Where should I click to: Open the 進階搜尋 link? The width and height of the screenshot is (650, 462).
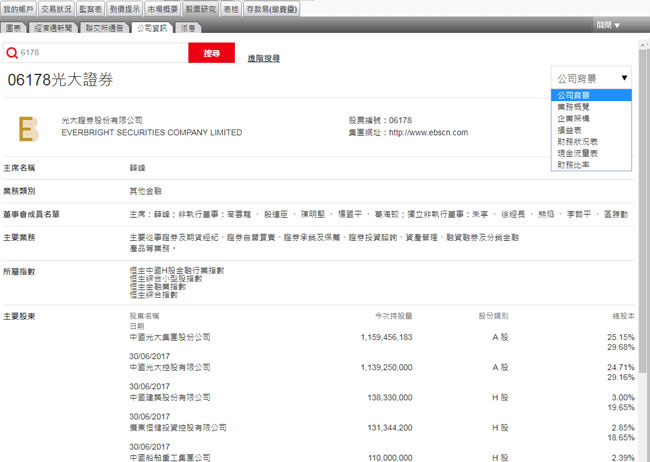264,58
